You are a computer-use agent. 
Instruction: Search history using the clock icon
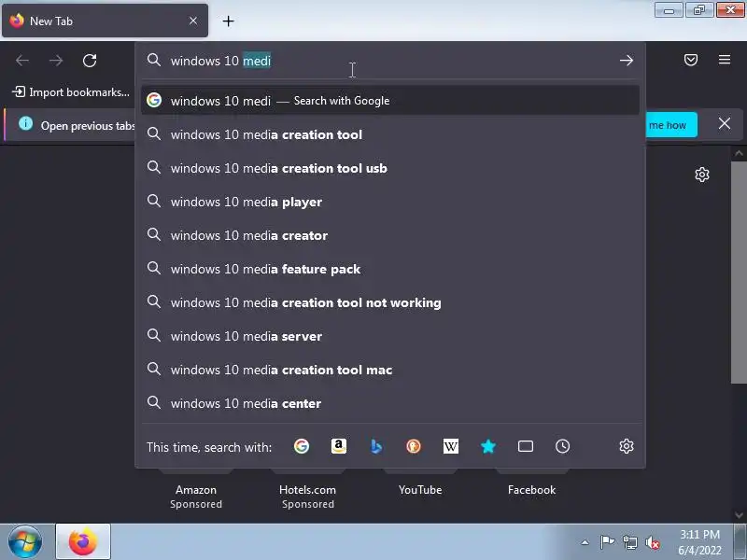click(563, 446)
